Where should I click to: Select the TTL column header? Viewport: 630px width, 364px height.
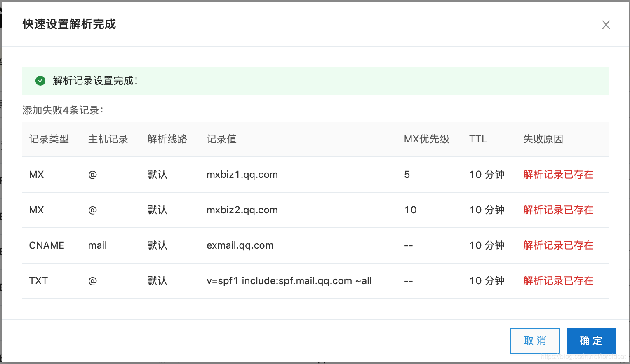[x=478, y=139]
